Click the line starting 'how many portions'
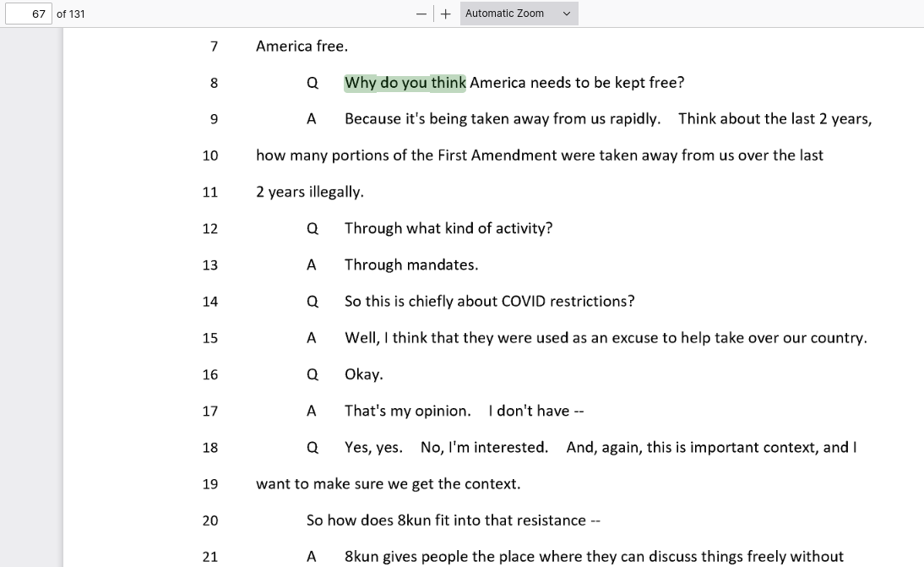 (540, 155)
